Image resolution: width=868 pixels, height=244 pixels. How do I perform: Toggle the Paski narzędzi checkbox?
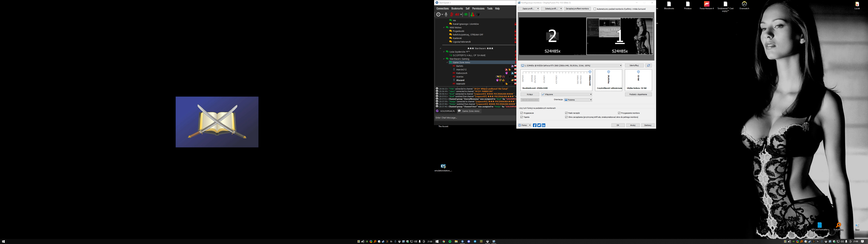[566, 113]
